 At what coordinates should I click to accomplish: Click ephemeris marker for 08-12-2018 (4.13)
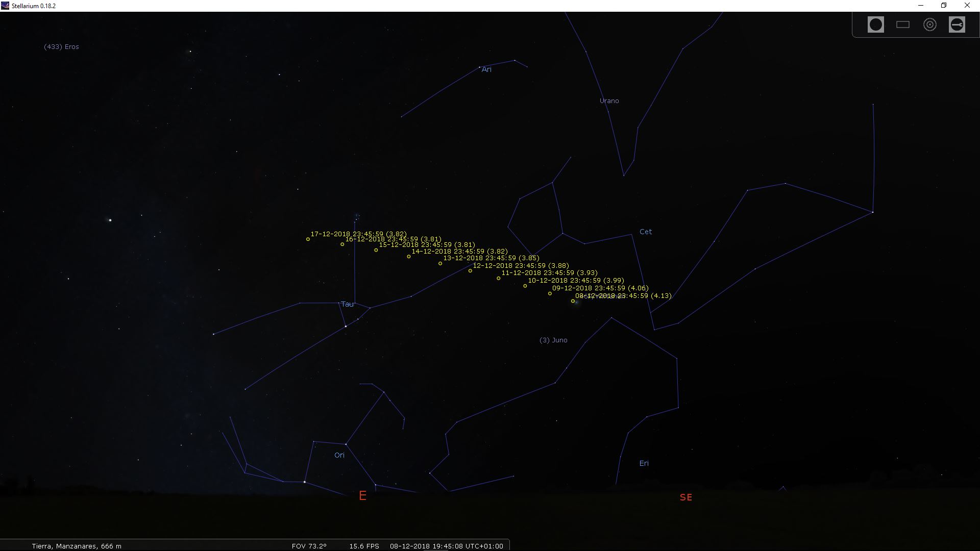(573, 301)
